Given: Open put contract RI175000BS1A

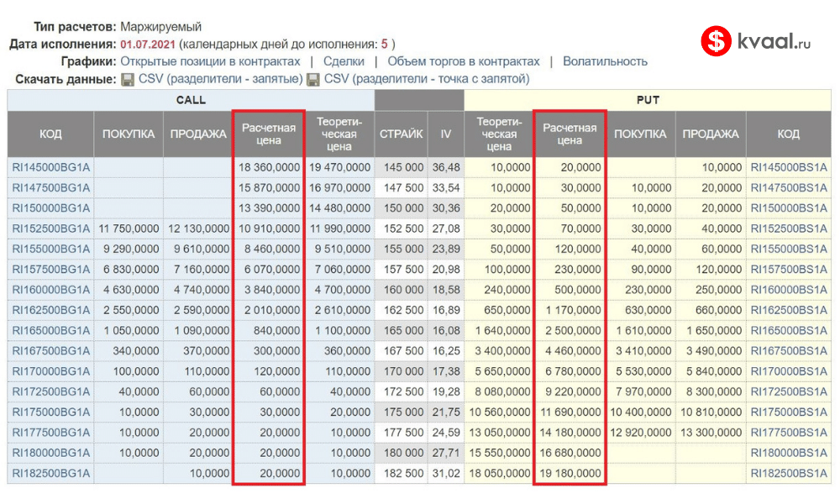Looking at the screenshot, I should 789,412.
